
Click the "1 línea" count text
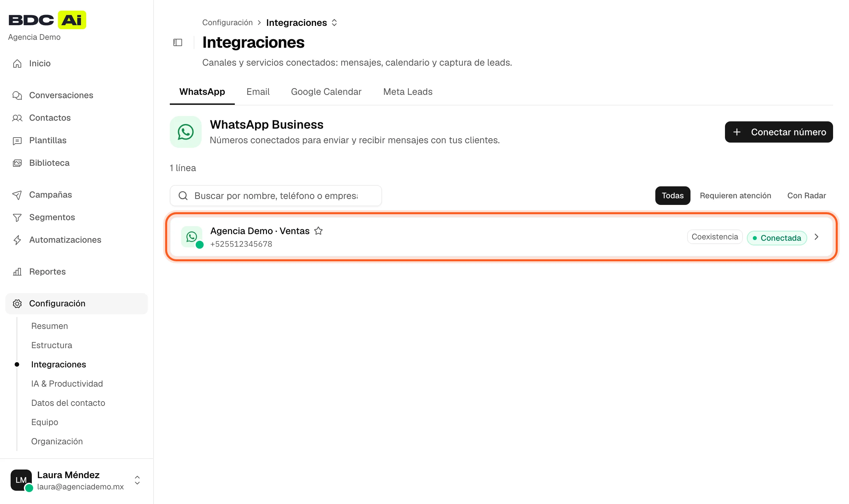[x=183, y=168]
